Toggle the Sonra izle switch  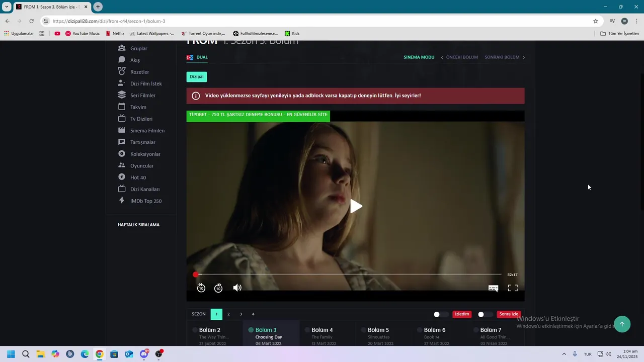pos(485,314)
